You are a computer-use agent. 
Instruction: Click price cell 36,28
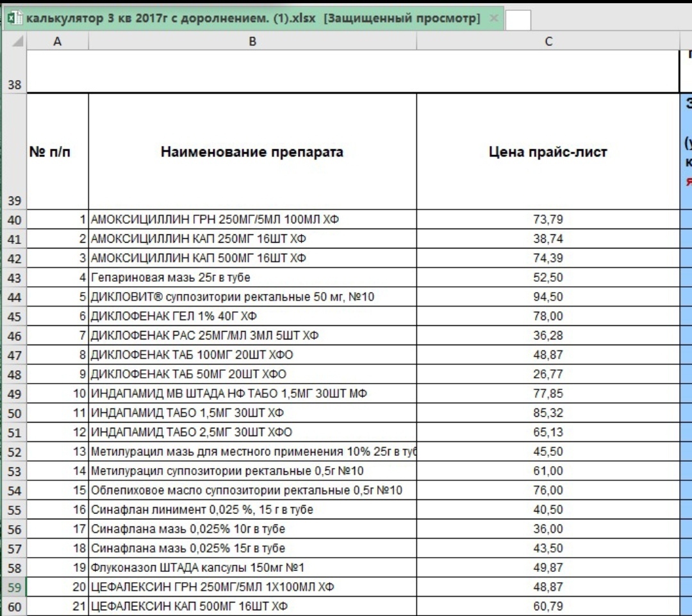[548, 336]
